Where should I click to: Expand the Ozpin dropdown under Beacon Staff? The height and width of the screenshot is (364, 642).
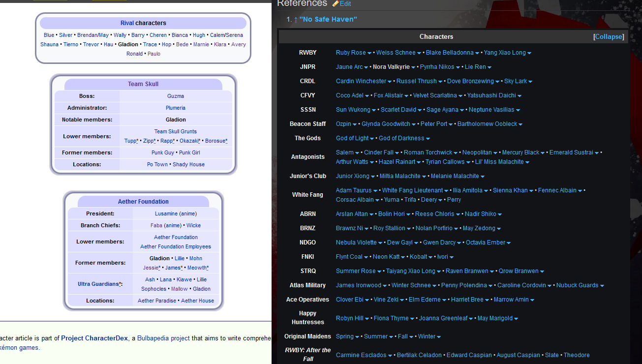pyautogui.click(x=356, y=123)
